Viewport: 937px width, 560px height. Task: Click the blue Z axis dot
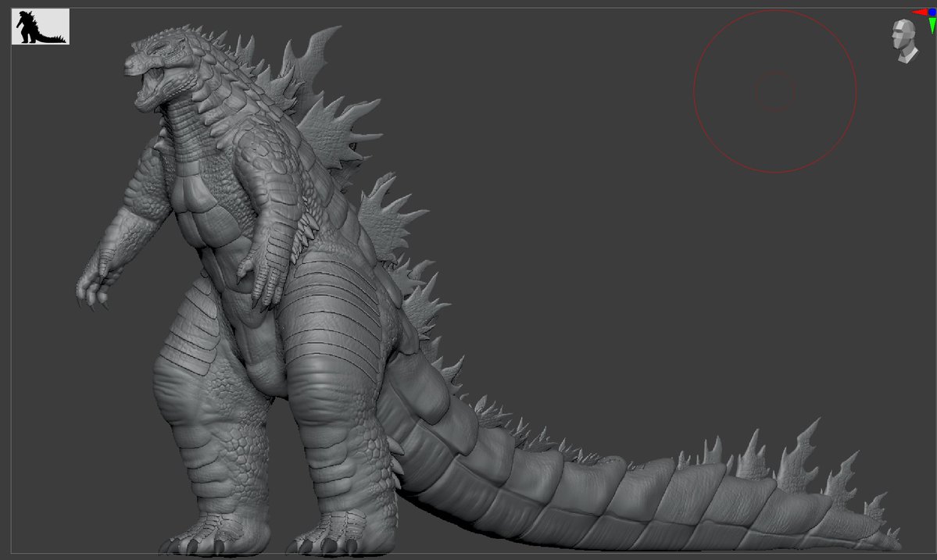pos(932,12)
